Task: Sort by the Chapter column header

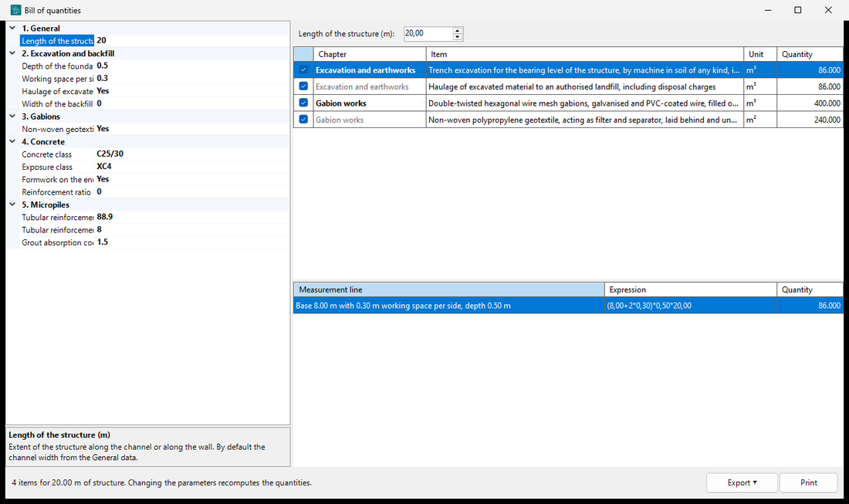Action: point(370,54)
